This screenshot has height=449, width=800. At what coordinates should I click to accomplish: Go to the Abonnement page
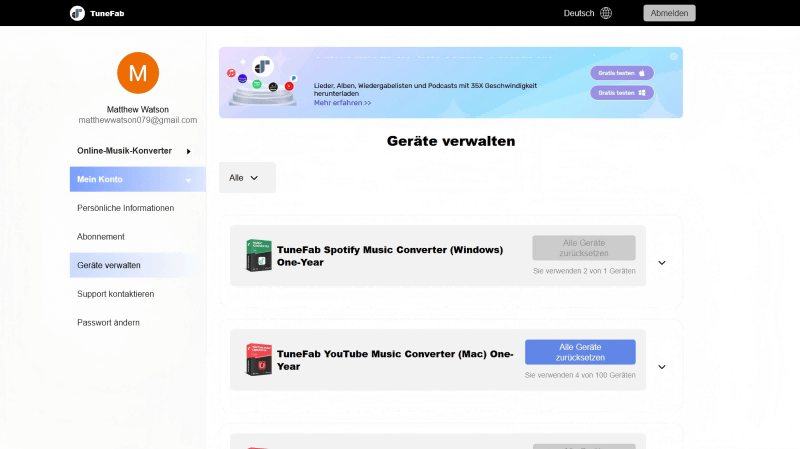pos(101,237)
